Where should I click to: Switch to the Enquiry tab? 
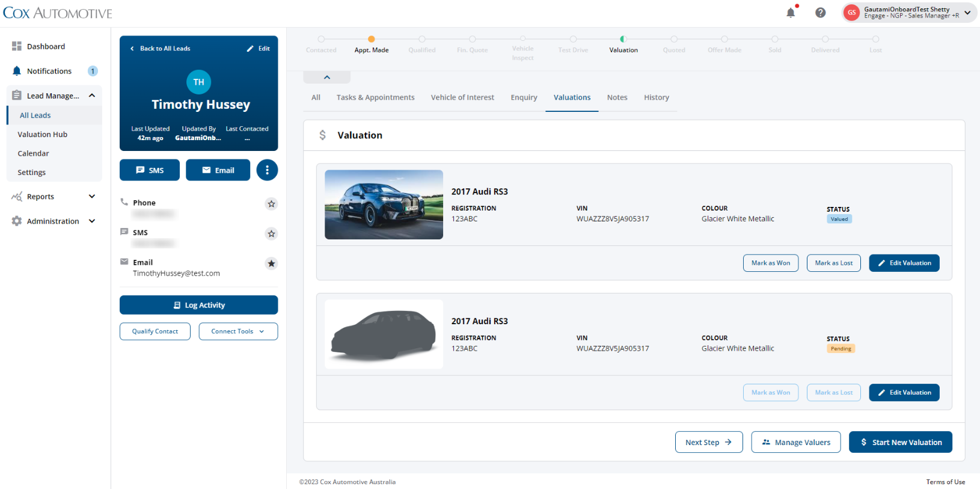tap(524, 97)
